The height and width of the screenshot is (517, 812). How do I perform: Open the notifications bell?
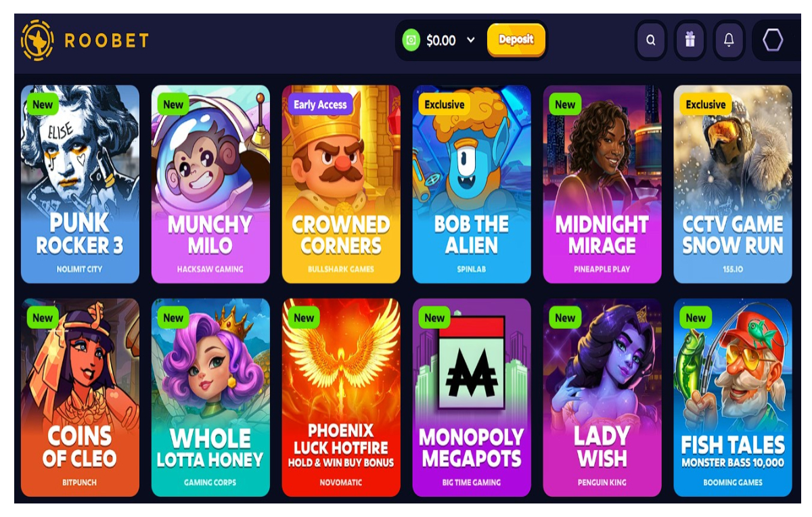click(729, 41)
